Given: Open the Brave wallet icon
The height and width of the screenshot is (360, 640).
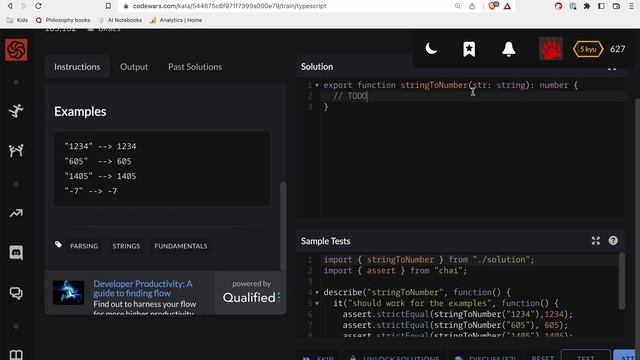Looking at the screenshot, I should pyautogui.click(x=616, y=6).
